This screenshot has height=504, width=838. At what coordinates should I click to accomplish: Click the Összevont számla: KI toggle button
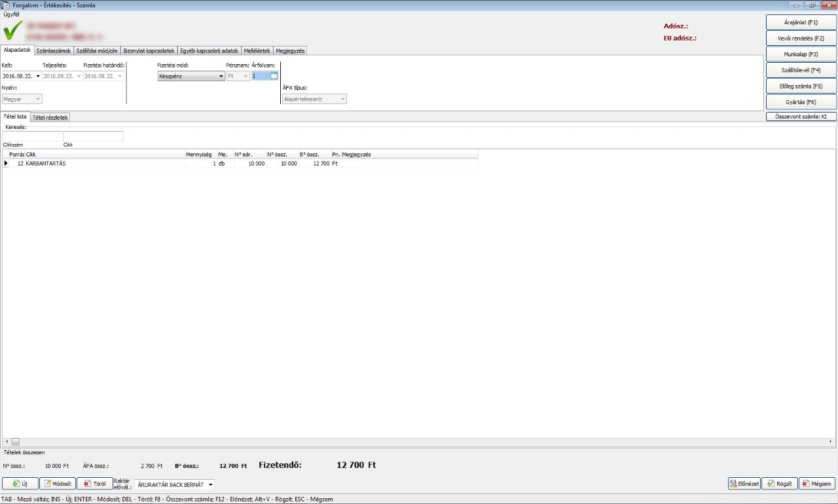[801, 117]
